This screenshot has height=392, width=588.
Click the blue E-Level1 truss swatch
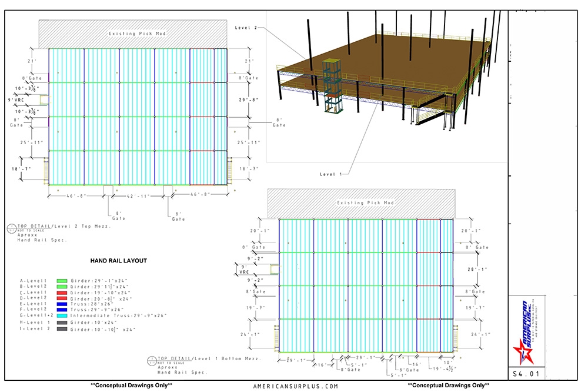(x=62, y=304)
